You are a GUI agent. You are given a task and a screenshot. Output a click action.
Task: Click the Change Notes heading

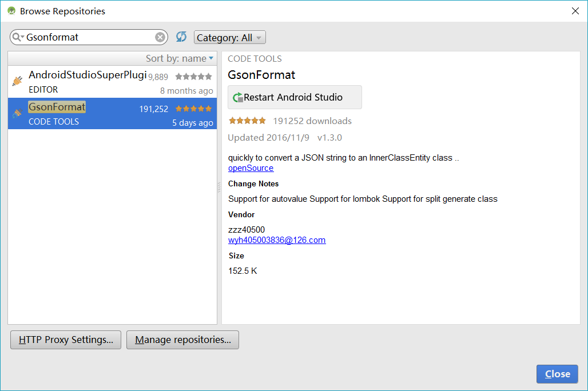point(253,183)
